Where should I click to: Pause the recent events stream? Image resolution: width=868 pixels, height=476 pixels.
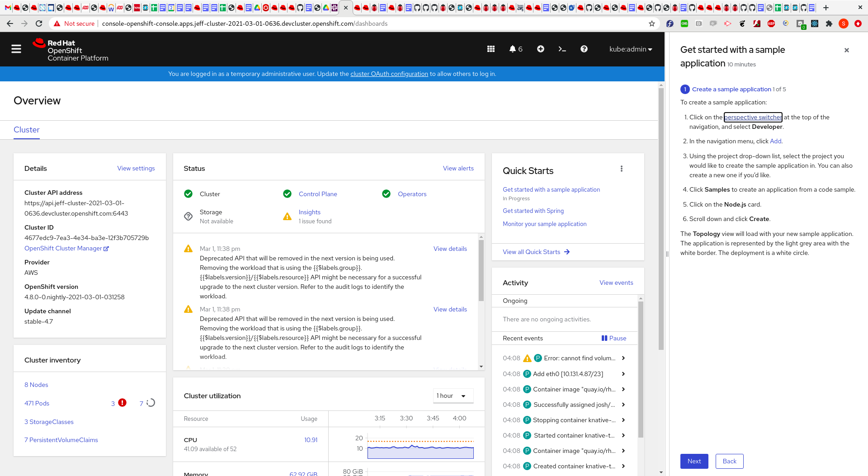point(614,339)
